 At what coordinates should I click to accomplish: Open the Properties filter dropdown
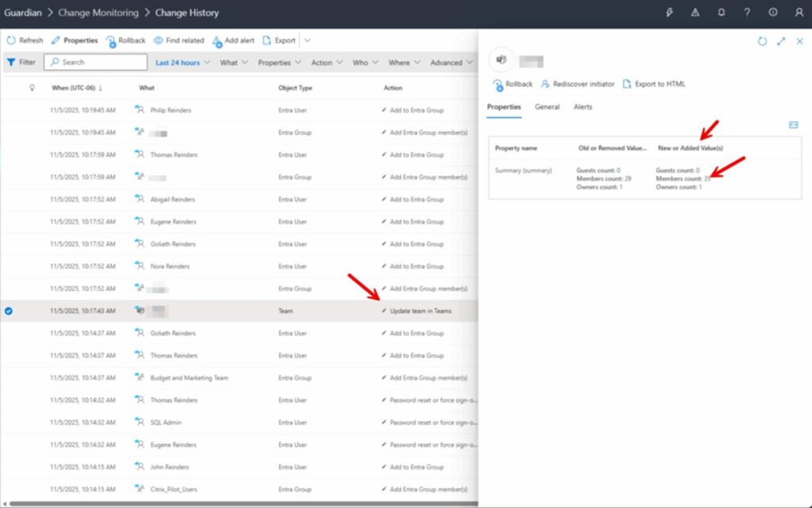279,63
